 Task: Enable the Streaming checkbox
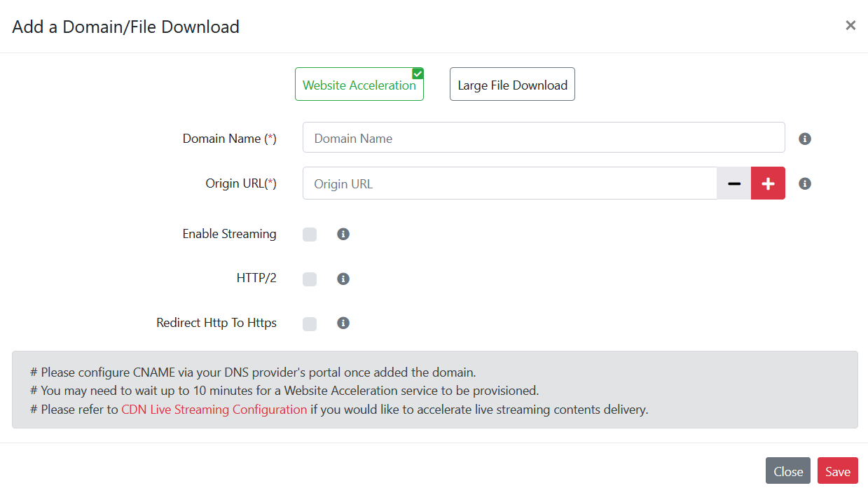coord(310,235)
